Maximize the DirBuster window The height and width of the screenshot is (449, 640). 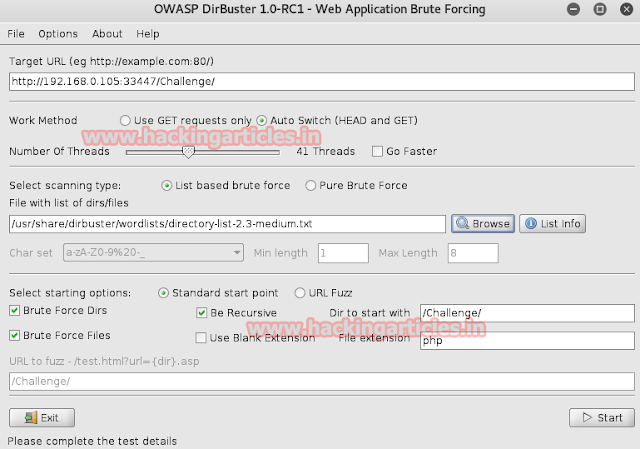click(x=600, y=9)
